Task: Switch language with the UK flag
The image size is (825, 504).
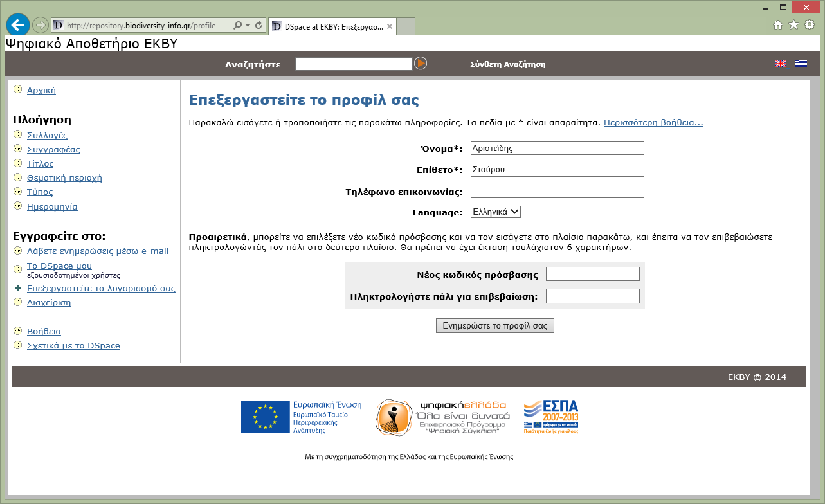Action: pyautogui.click(x=781, y=64)
